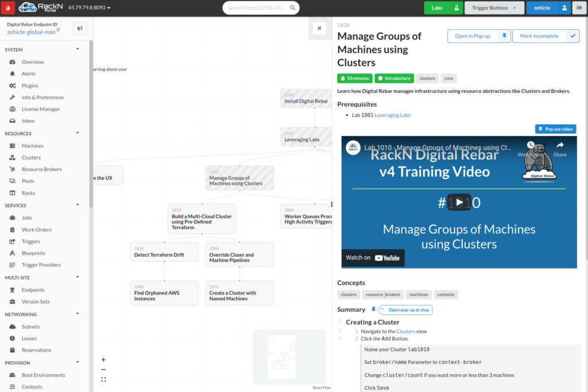The image size is (588, 392).
Task: Click the Blueprints icon in sidebar
Action: 13,253
